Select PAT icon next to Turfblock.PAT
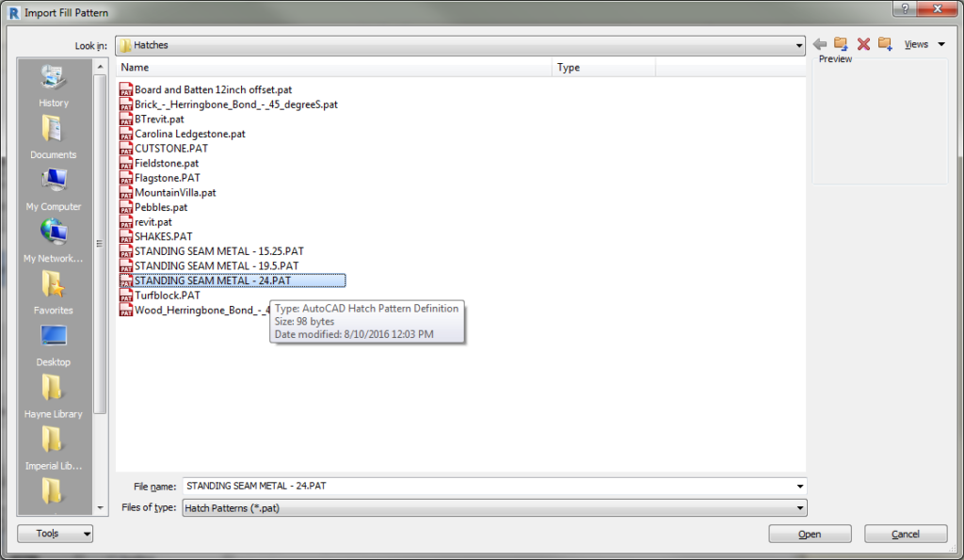 point(126,296)
